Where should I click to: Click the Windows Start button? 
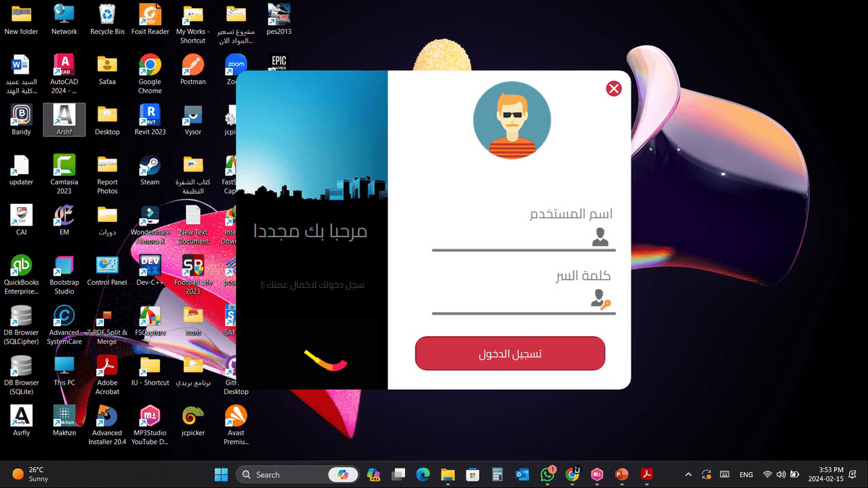[x=221, y=474]
